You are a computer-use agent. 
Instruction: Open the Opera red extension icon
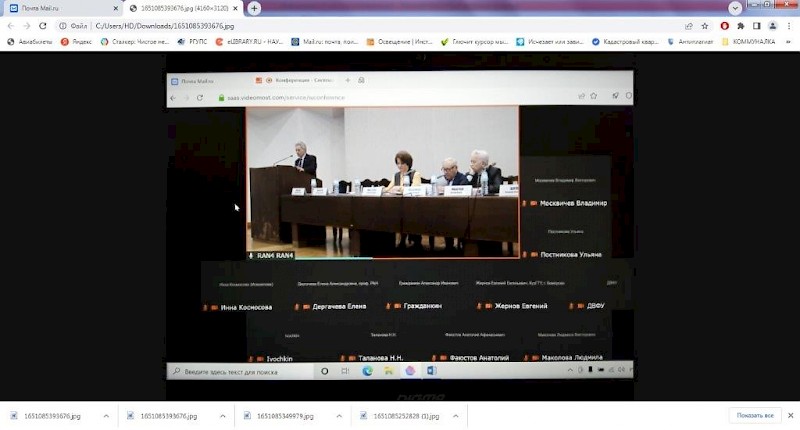[x=724, y=25]
